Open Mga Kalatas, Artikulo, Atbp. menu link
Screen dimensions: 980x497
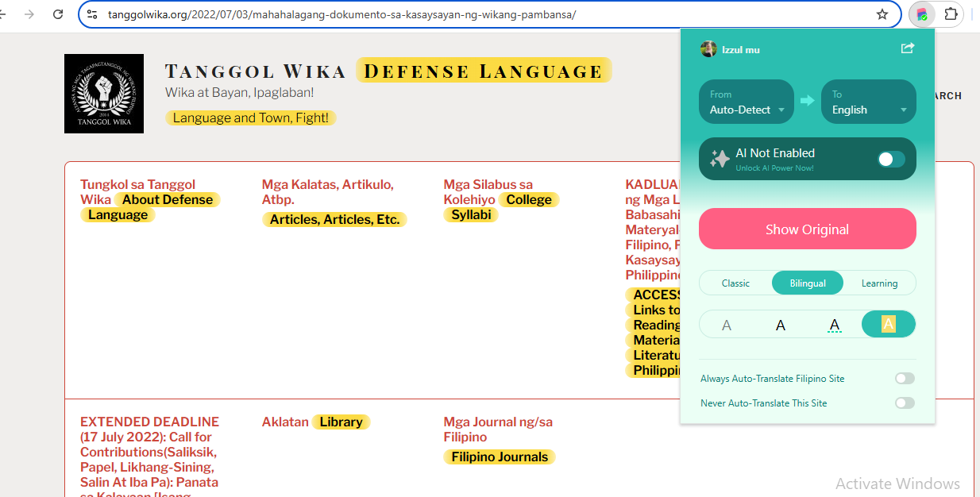coord(327,192)
